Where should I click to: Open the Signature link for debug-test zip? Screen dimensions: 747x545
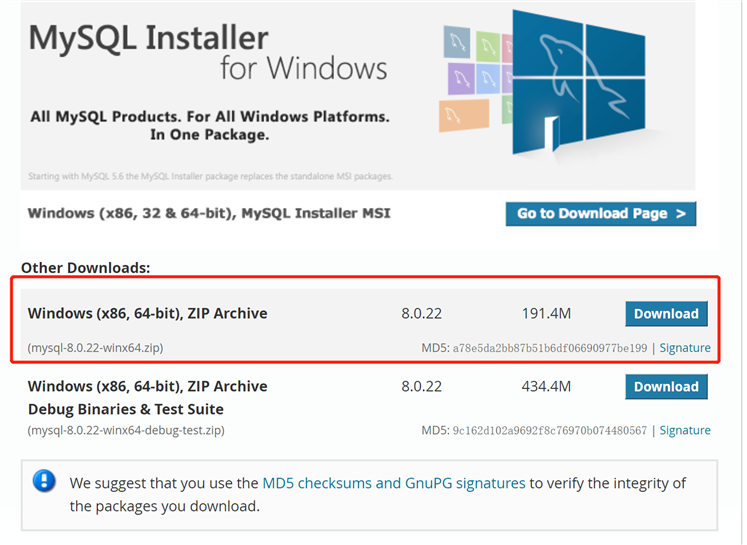click(685, 430)
